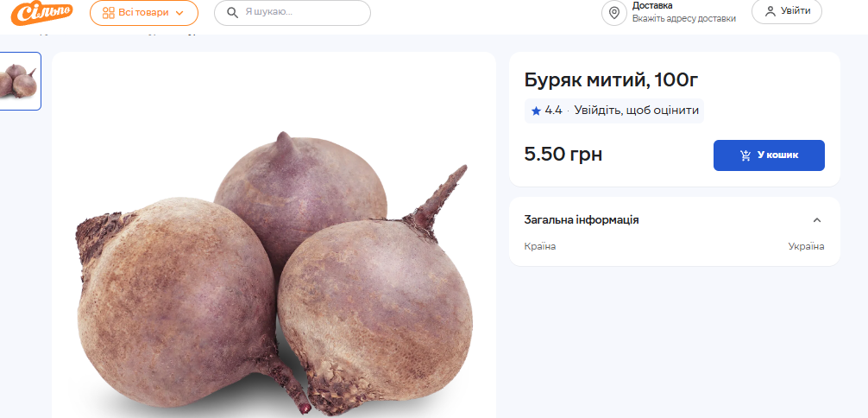Log in with the Увійти button
868x418 pixels.
tap(787, 11)
